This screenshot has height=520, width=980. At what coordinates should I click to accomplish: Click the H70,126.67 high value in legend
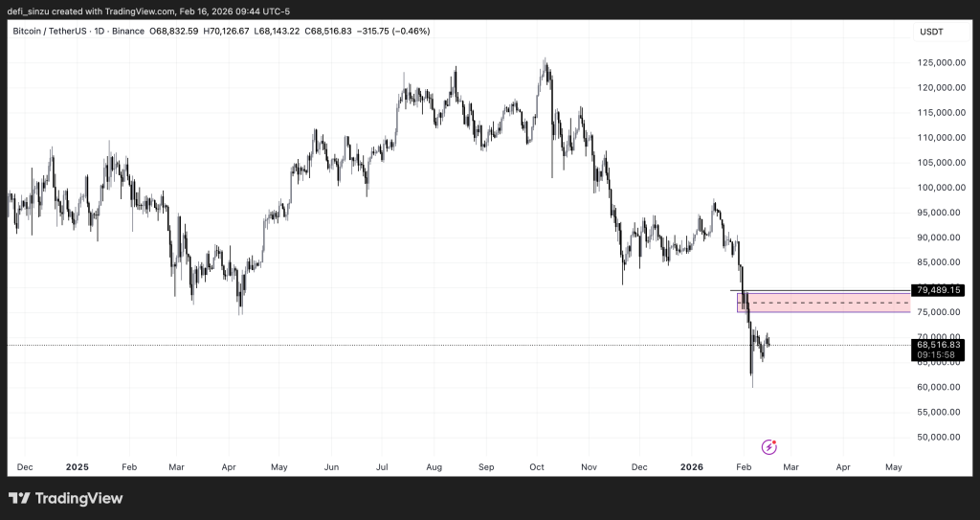coord(227,32)
